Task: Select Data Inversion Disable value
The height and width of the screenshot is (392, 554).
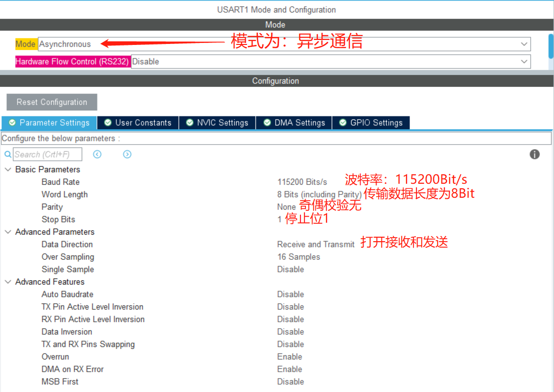Action: click(x=290, y=332)
